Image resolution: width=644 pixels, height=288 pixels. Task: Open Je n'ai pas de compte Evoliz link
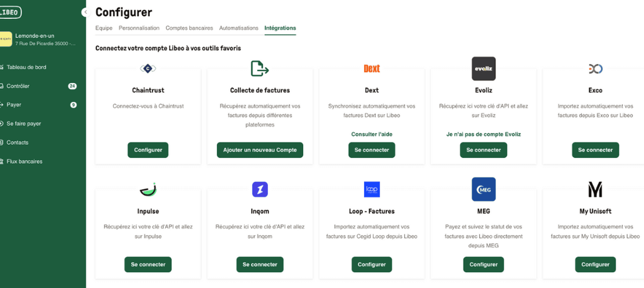pyautogui.click(x=483, y=134)
